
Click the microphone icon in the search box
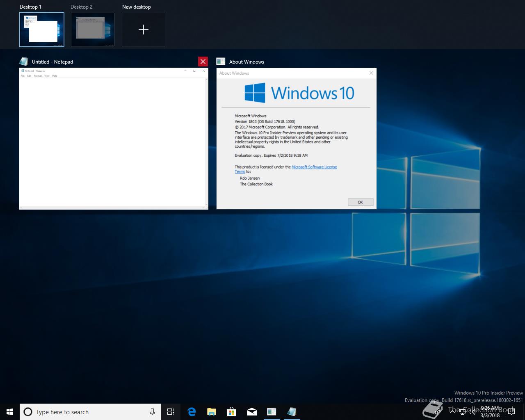tap(152, 412)
